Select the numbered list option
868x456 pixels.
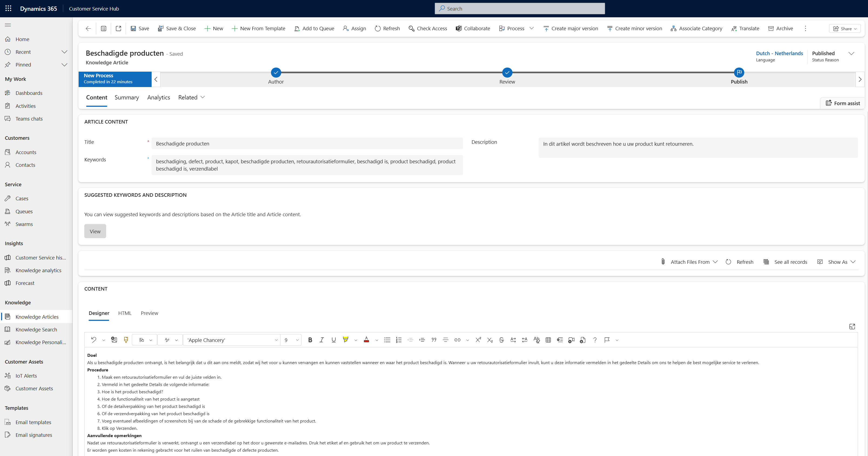(399, 340)
